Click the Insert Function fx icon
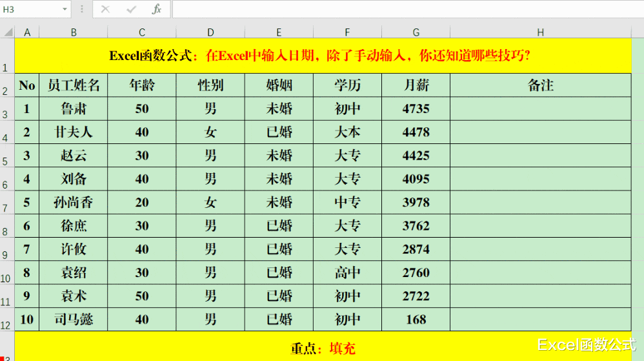This screenshot has width=644, height=361. [x=156, y=9]
